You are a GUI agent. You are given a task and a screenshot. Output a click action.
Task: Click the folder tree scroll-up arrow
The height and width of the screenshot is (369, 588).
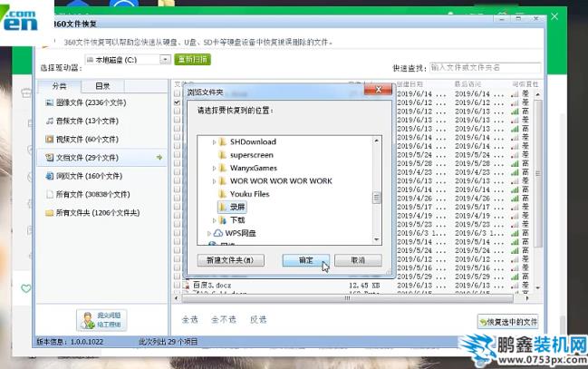(377, 141)
